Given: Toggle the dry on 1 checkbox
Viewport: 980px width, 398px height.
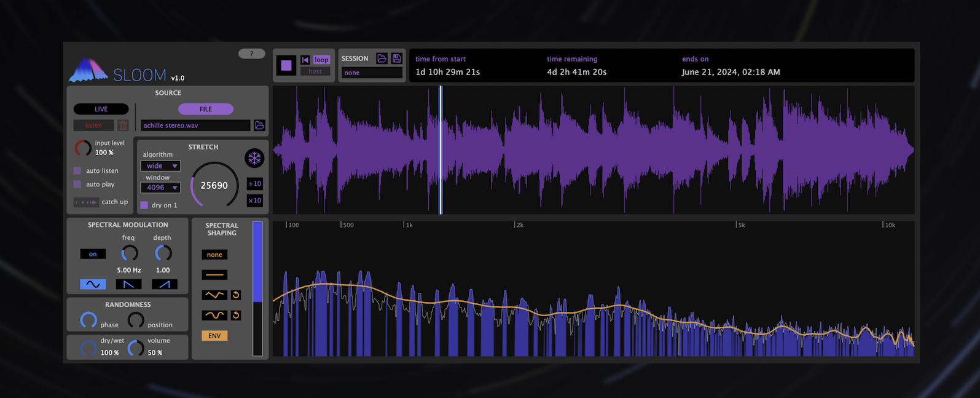Looking at the screenshot, I should [x=144, y=205].
